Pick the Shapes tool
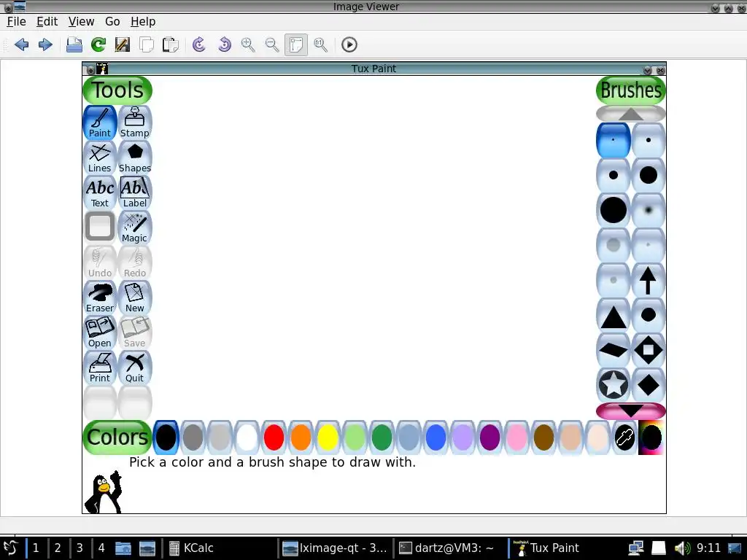 tap(135, 157)
